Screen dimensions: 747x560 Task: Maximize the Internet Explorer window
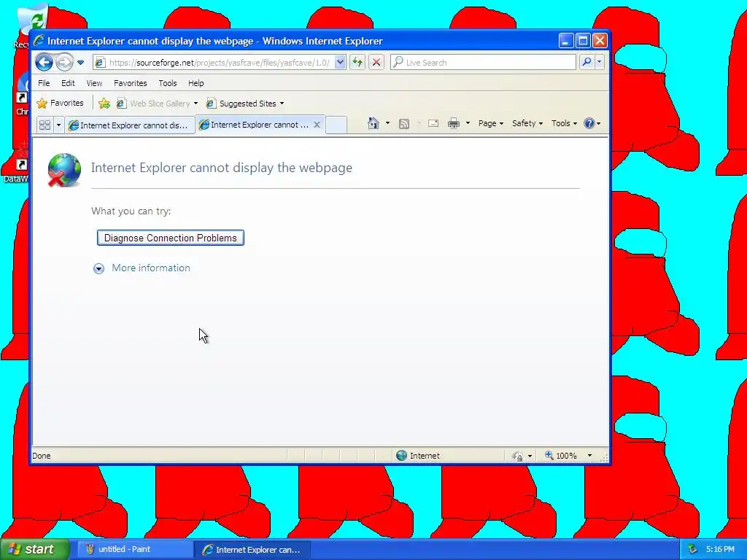pos(583,41)
